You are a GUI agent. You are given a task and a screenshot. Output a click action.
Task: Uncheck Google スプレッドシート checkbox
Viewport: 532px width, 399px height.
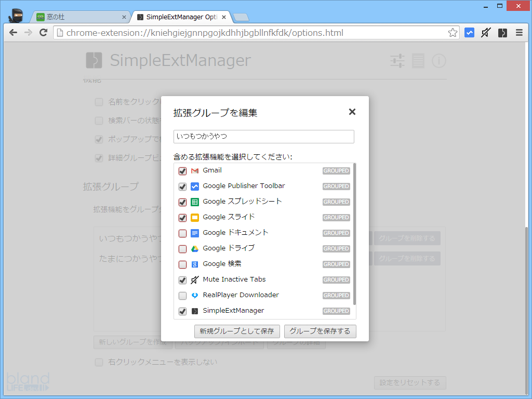182,202
